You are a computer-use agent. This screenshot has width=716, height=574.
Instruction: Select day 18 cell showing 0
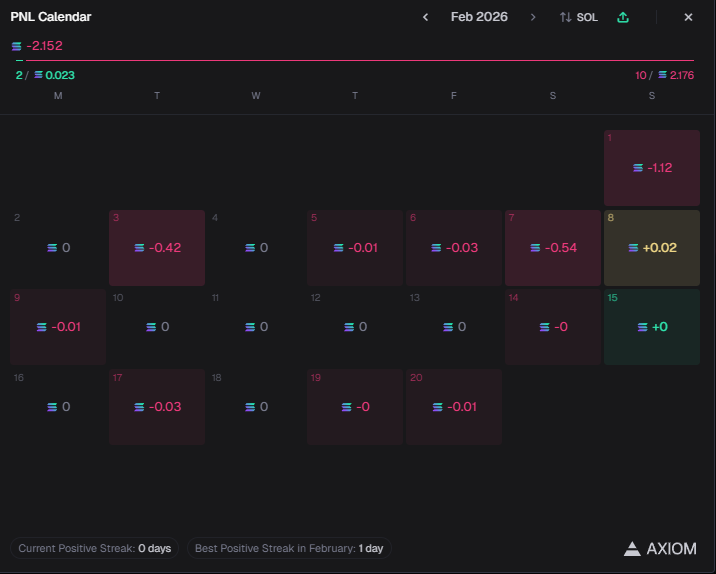pyautogui.click(x=256, y=407)
